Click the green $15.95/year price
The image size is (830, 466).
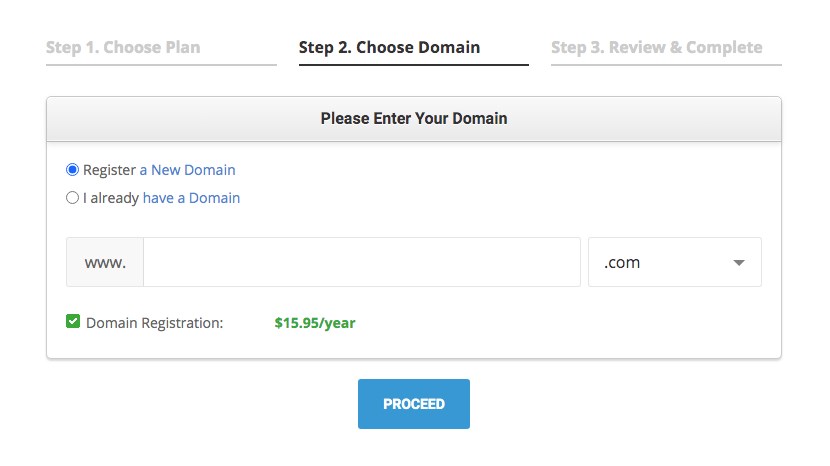pyautogui.click(x=315, y=323)
